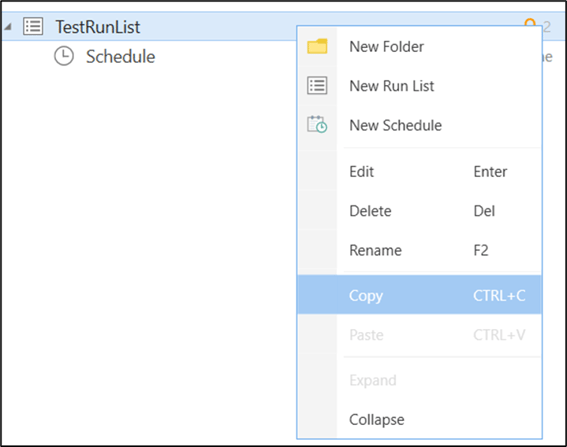Click Expand in the context menu
The image size is (567, 447).
pyautogui.click(x=419, y=380)
